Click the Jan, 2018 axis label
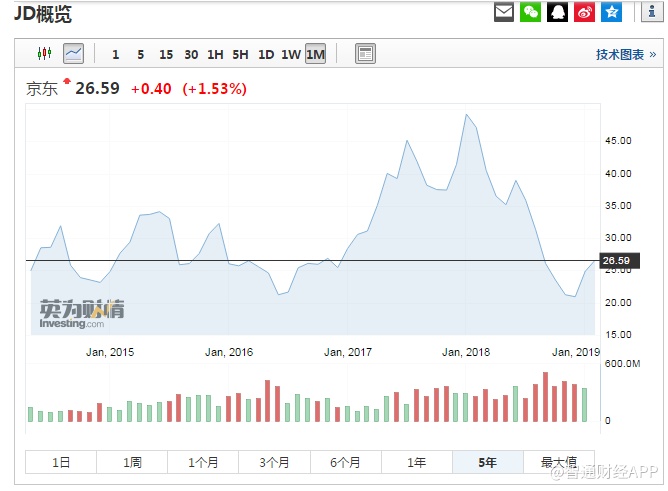This screenshot has width=668, height=491. point(466,352)
